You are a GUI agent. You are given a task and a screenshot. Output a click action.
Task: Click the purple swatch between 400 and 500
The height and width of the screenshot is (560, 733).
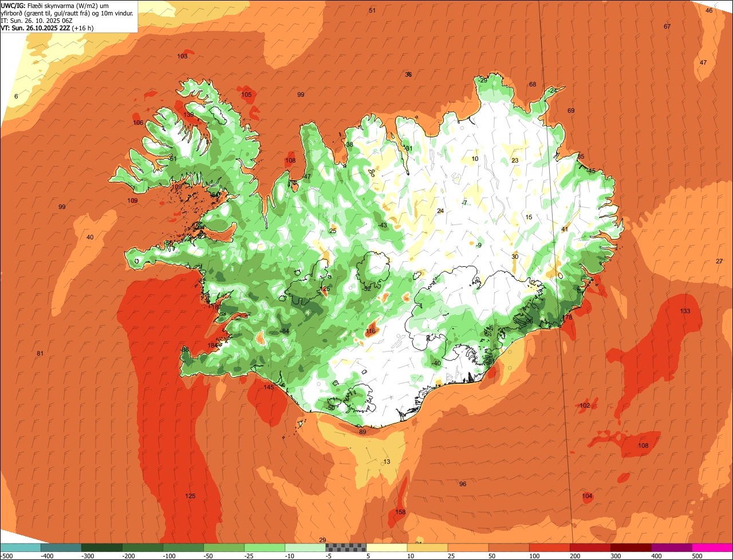[671, 547]
